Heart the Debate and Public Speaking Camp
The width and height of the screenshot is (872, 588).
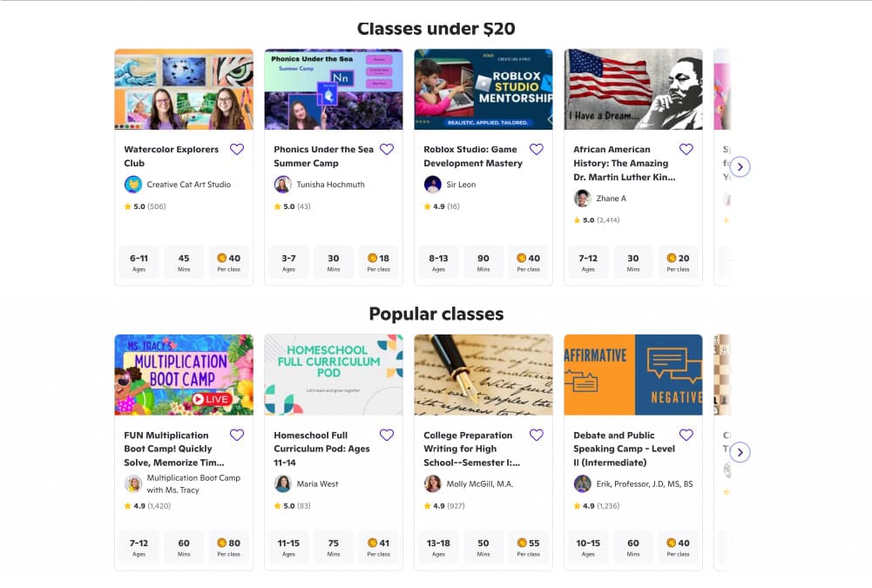(686, 436)
